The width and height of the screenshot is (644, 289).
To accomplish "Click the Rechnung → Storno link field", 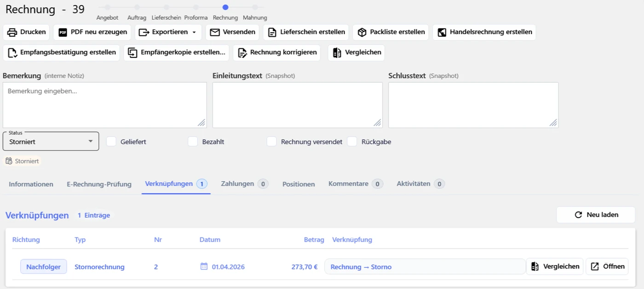I will click(425, 266).
